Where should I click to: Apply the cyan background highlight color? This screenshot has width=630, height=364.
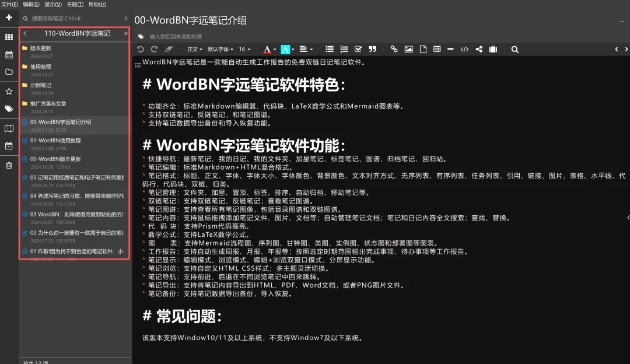[285, 49]
